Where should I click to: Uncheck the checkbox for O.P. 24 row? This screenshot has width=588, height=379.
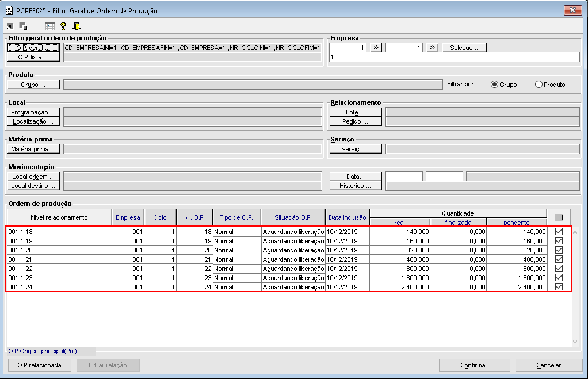[x=559, y=287]
